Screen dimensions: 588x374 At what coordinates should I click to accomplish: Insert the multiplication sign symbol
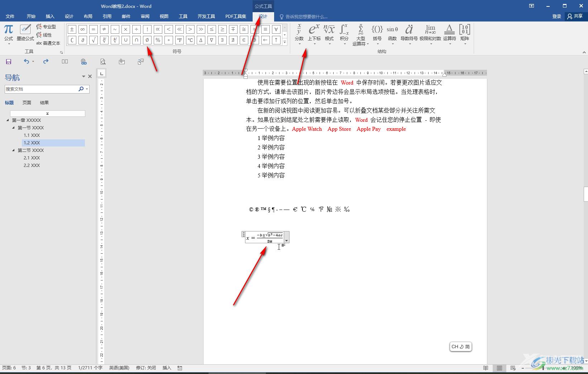tap(126, 29)
